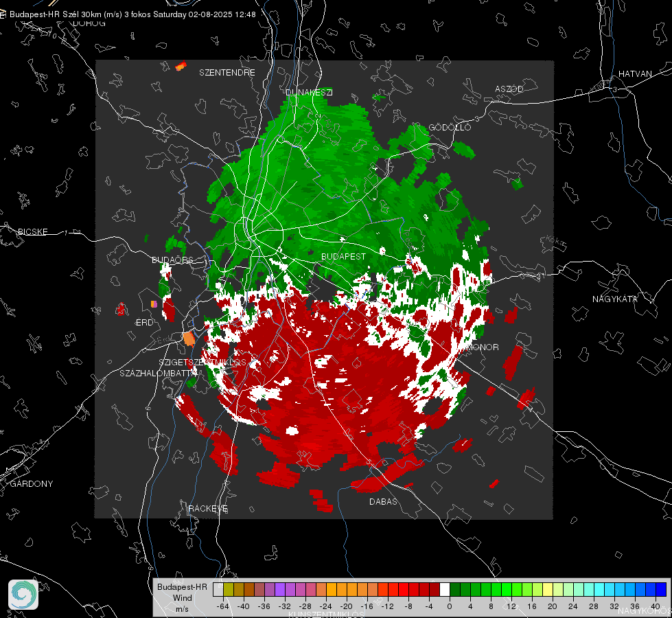Click the swirl logo icon at bottom left
Viewport: 672px width, 618px height.
coord(23,595)
